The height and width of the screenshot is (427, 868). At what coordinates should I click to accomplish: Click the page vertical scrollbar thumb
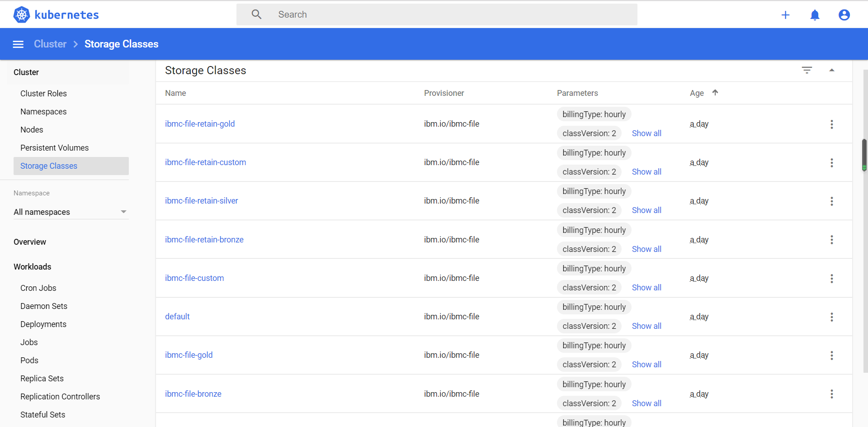tap(864, 155)
